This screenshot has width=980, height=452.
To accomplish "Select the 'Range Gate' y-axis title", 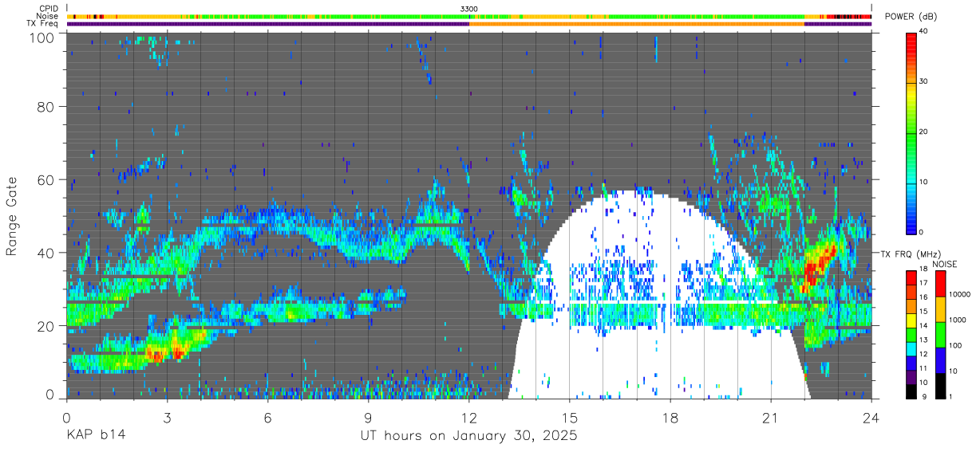I will point(12,215).
